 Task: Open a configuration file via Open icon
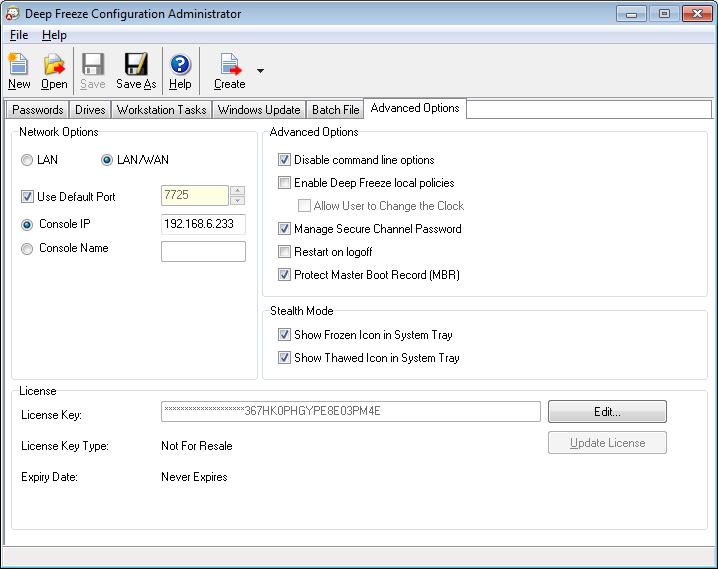[54, 65]
